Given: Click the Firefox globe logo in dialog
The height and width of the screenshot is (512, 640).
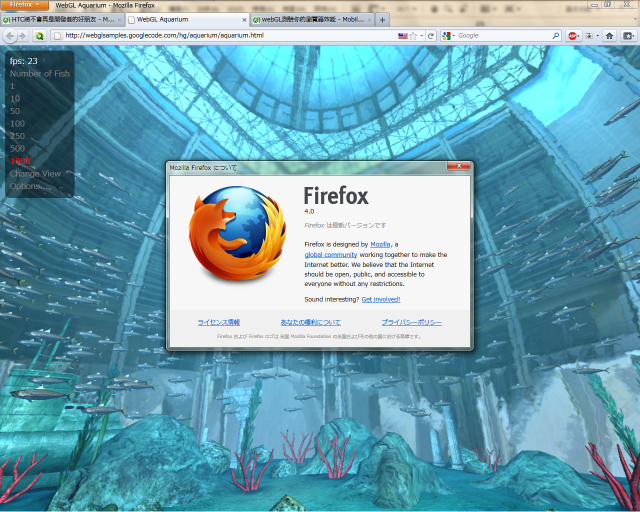Looking at the screenshot, I should click(x=237, y=234).
